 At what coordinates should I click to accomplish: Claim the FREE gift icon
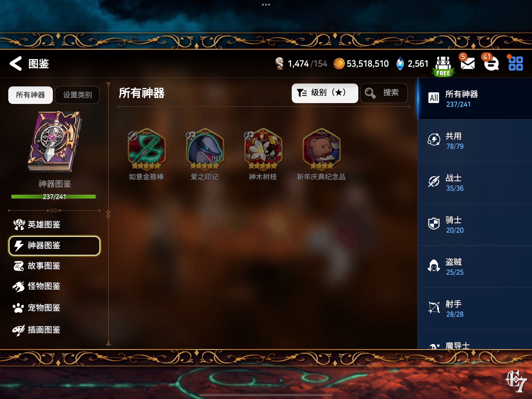443,66
